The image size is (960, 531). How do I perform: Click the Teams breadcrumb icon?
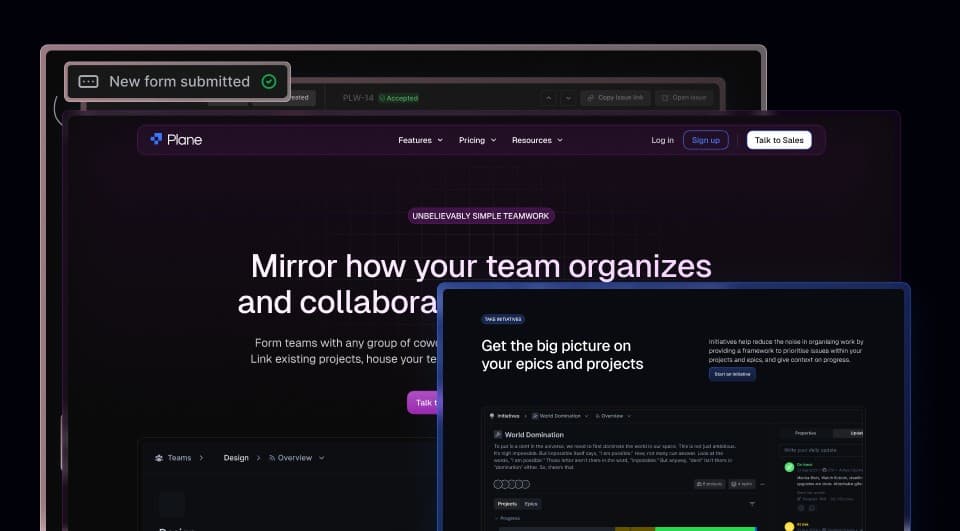pyautogui.click(x=159, y=458)
